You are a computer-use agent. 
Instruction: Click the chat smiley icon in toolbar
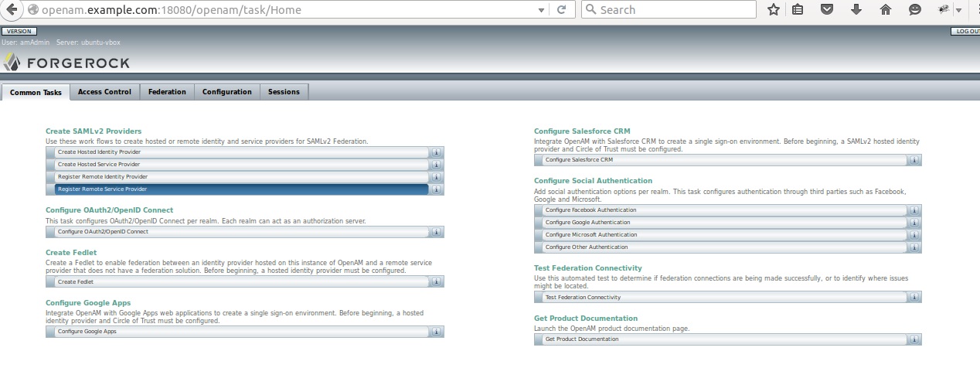(x=915, y=10)
